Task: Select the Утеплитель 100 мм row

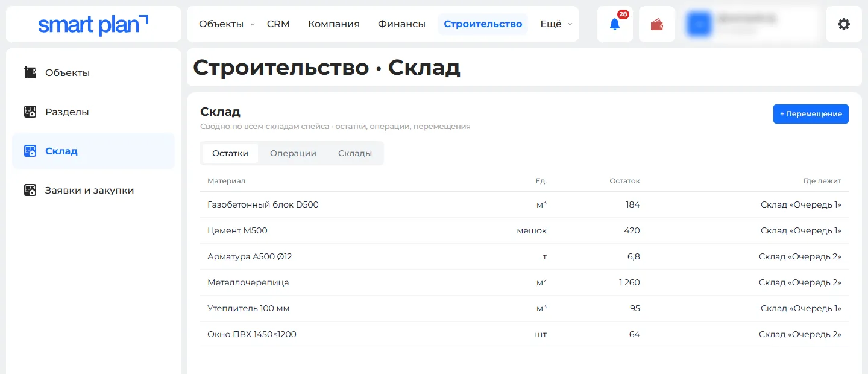Action: pos(524,308)
